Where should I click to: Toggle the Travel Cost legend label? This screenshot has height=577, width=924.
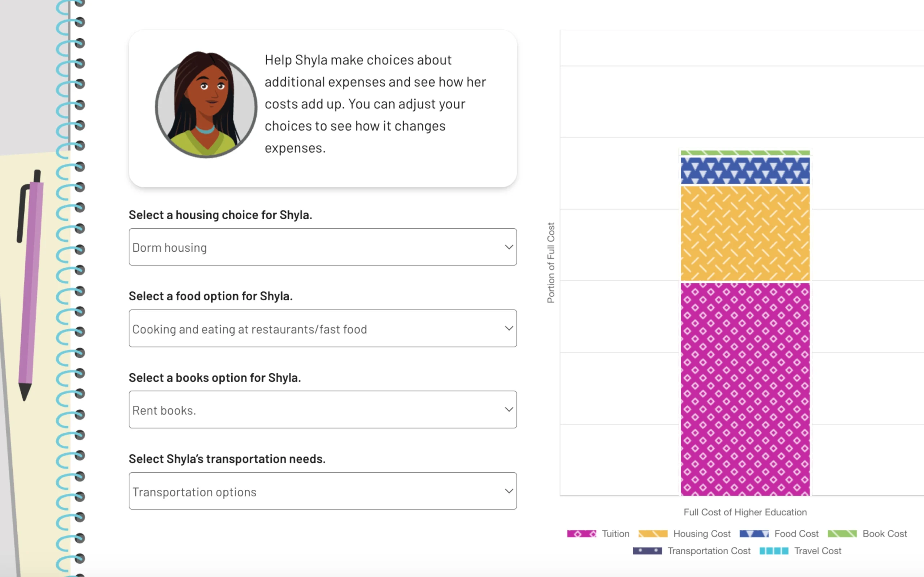click(x=818, y=551)
